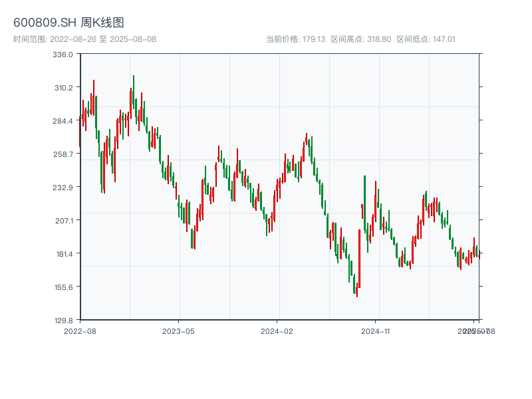The image size is (532, 399).
Task: Select the time range text 2022-08-26 至 2025-08-08
Action: tap(85, 39)
